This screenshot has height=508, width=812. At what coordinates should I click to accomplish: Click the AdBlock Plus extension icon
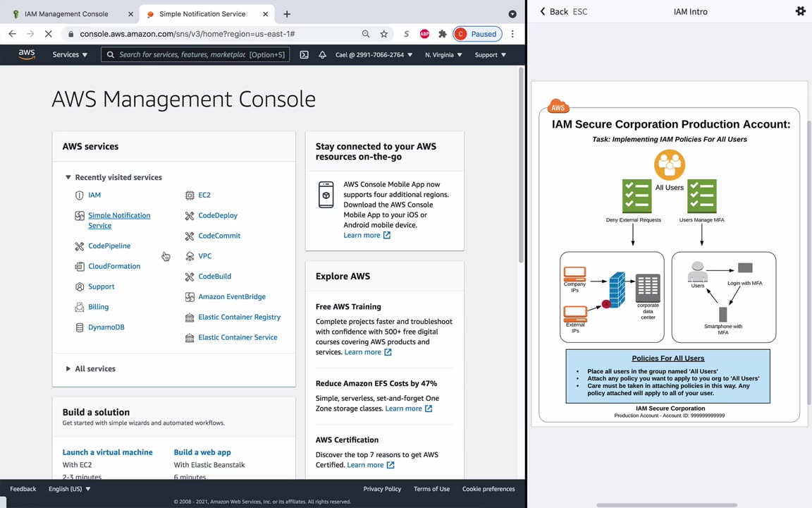tap(424, 34)
